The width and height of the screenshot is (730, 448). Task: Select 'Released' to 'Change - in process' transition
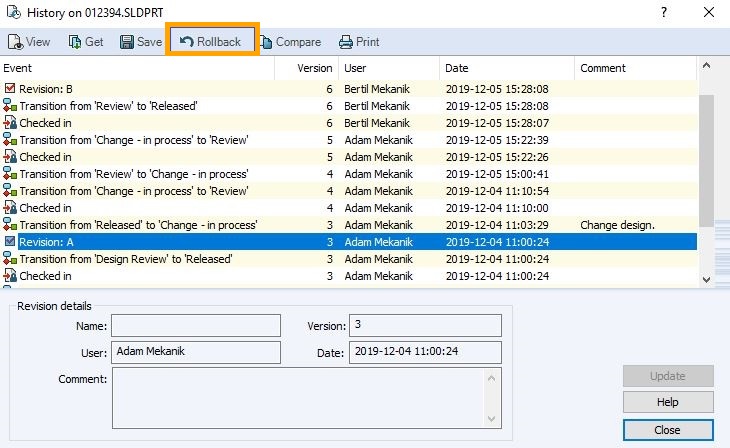pos(138,225)
